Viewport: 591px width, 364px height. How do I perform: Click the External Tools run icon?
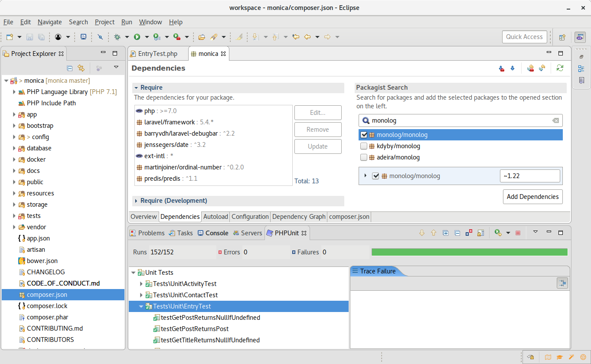(177, 37)
